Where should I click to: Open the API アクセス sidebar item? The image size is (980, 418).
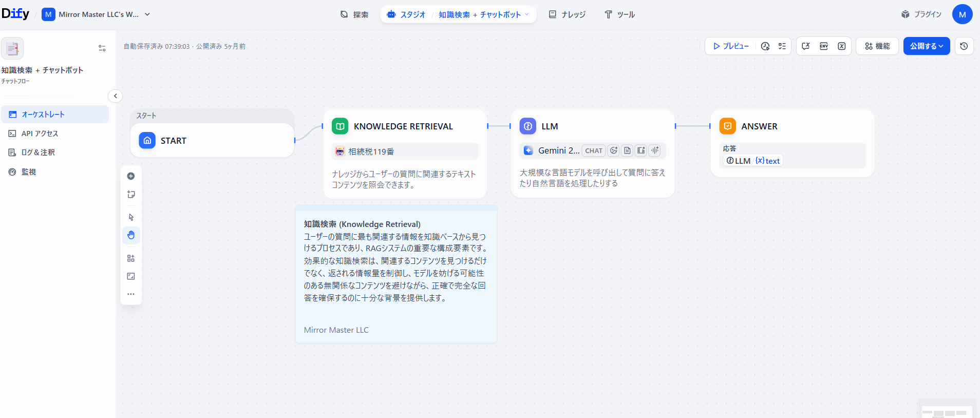click(40, 134)
